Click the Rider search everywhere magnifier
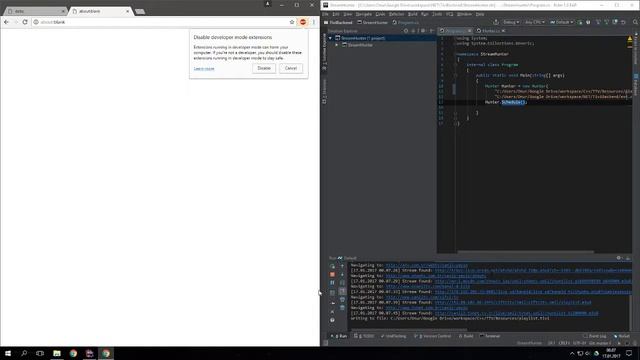This screenshot has width=640, height=360. [x=636, y=22]
